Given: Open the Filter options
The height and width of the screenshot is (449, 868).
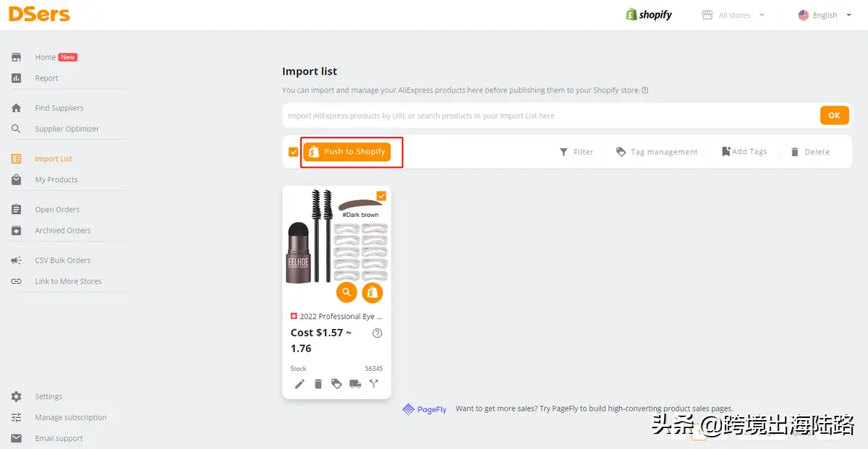Looking at the screenshot, I should (x=576, y=152).
